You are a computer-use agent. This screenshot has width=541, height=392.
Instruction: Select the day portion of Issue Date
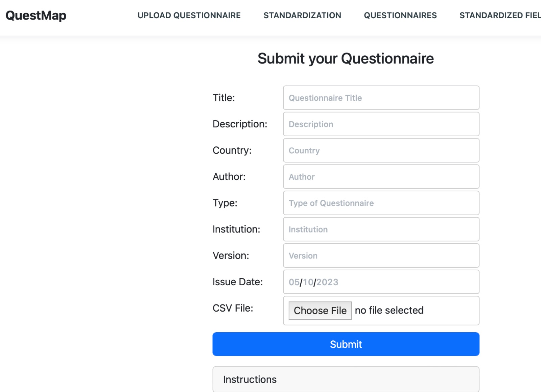(x=308, y=282)
